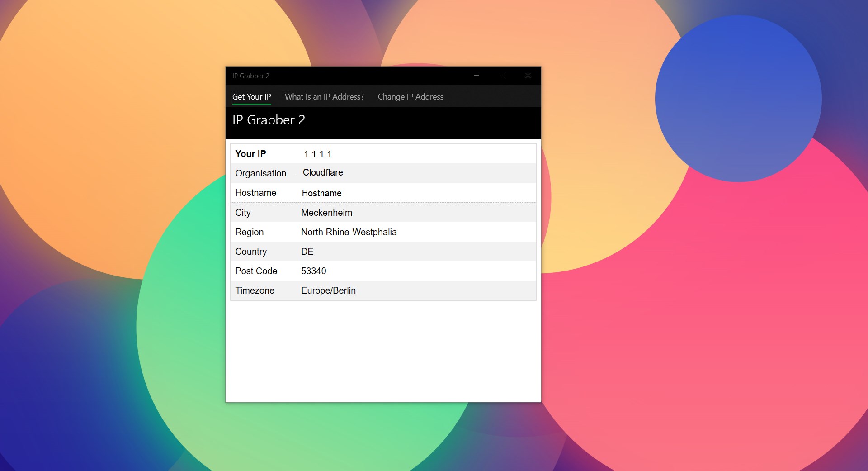
Task: Select the IP value 1.1.1.1
Action: 317,154
